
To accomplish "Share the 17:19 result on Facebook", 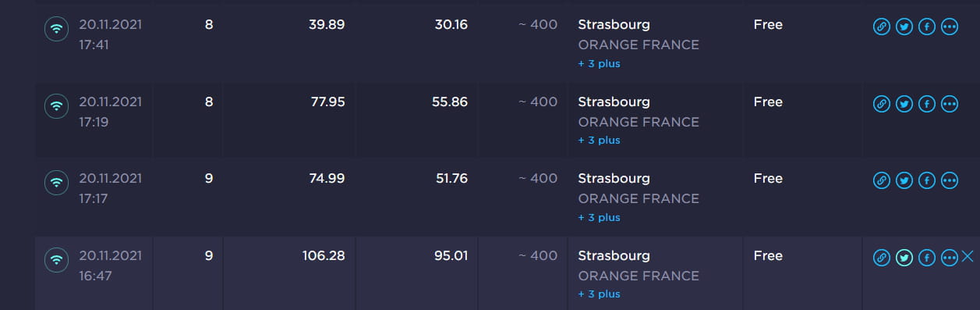I will 927,103.
